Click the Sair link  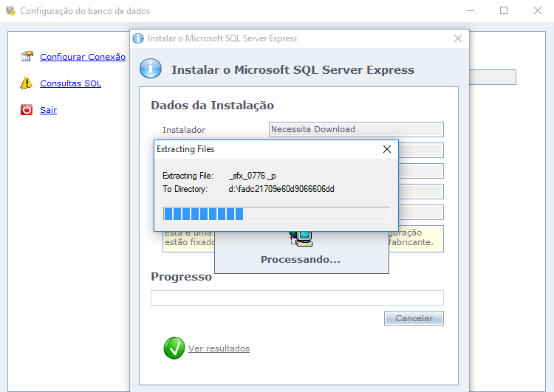(49, 110)
